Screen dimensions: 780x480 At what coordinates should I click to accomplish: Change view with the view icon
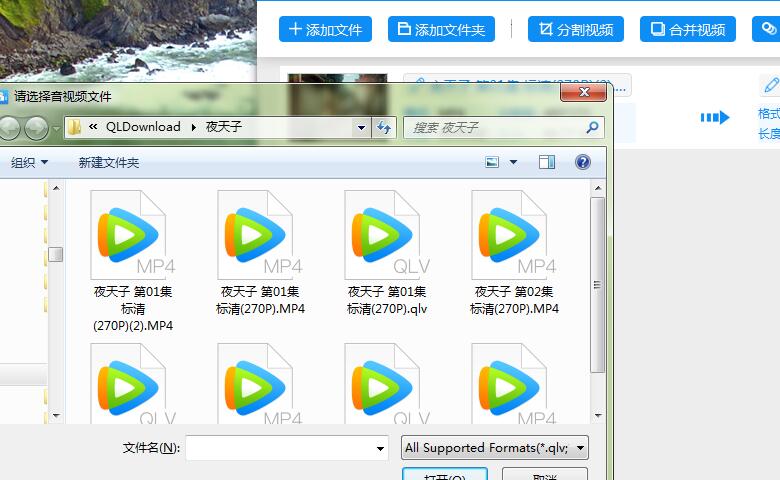492,162
